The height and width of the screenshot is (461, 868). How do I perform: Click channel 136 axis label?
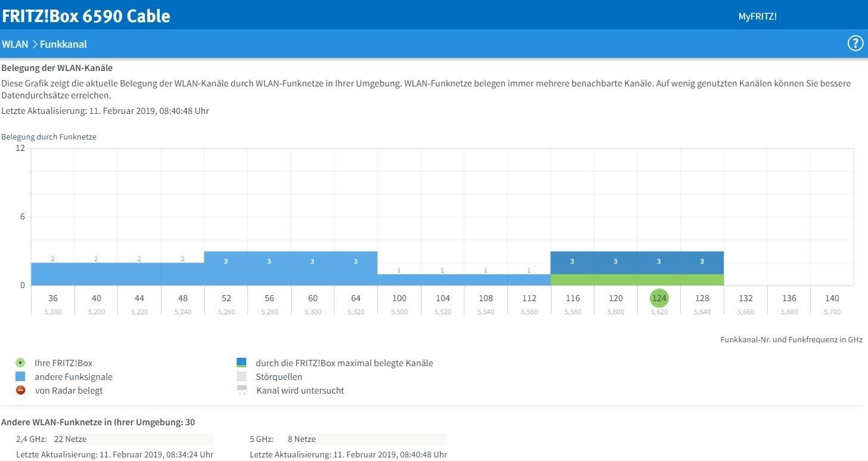point(789,298)
